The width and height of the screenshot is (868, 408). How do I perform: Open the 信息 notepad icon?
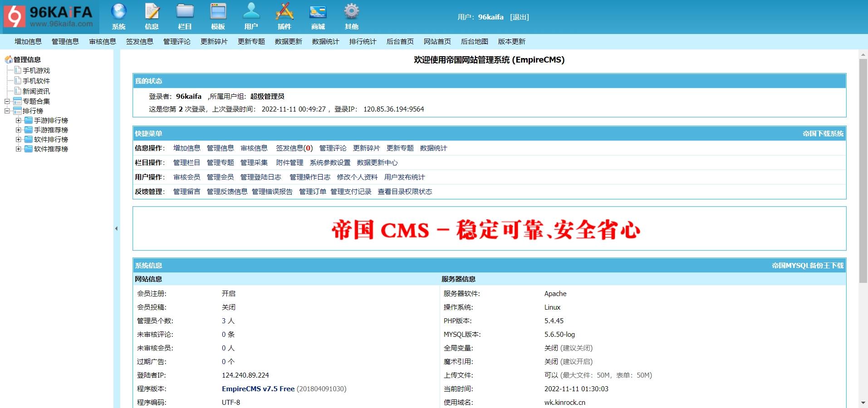click(152, 11)
